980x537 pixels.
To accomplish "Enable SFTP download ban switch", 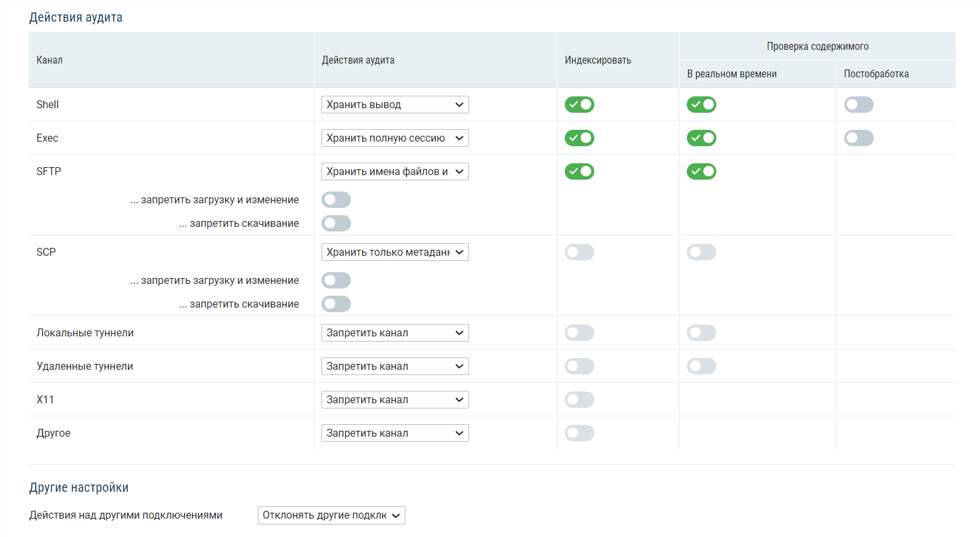I will tap(336, 224).
